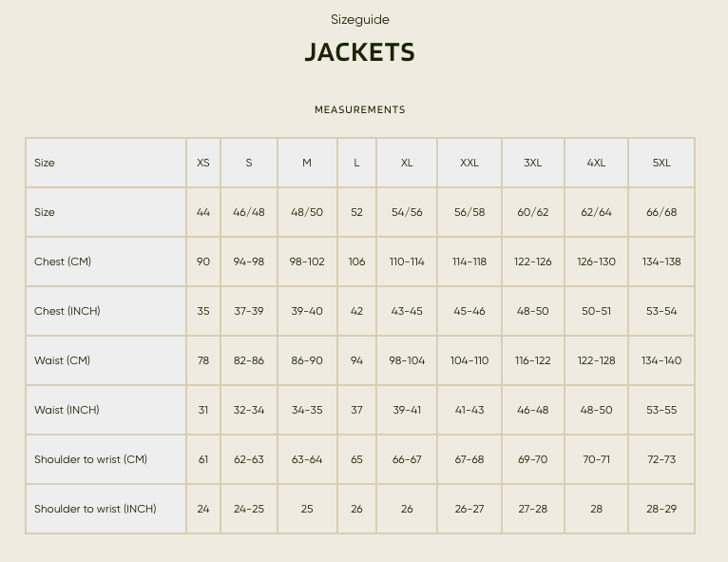Image resolution: width=728 pixels, height=562 pixels.
Task: Click the Sizeguide label above the title
Action: coord(360,20)
